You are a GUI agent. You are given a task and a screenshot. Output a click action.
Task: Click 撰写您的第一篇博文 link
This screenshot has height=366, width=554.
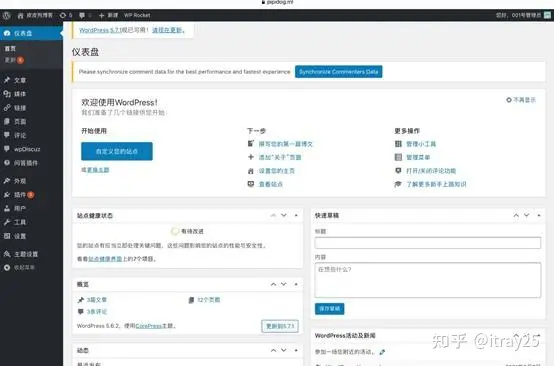tap(285, 144)
